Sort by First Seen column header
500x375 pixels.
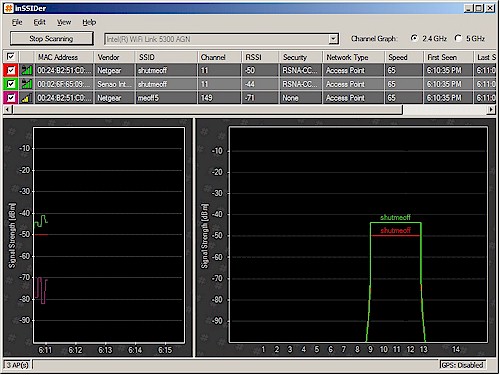(448, 57)
